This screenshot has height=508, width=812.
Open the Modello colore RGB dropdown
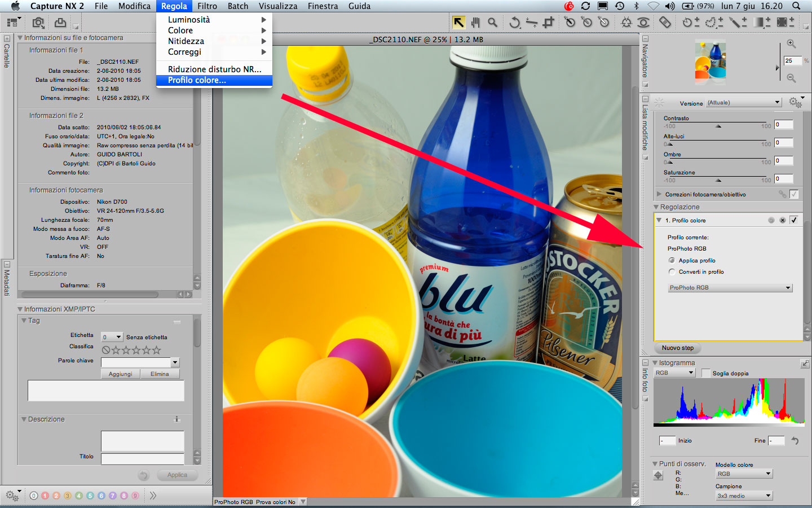click(744, 474)
